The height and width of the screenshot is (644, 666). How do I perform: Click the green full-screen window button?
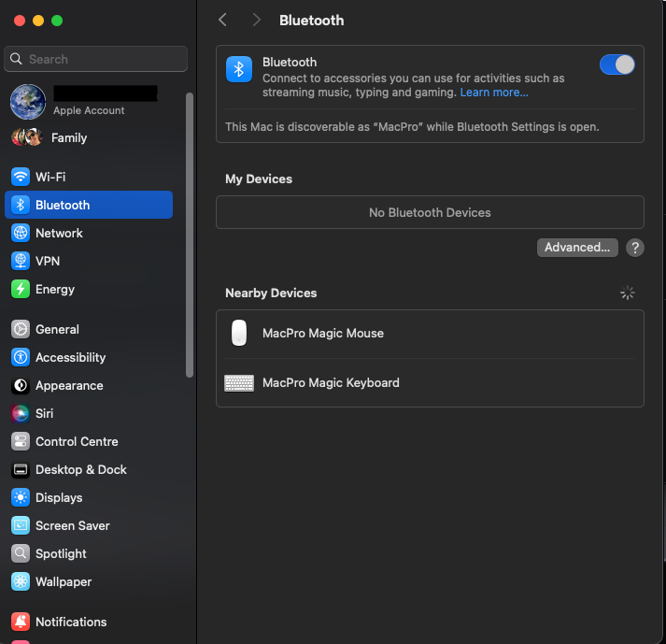coord(57,21)
